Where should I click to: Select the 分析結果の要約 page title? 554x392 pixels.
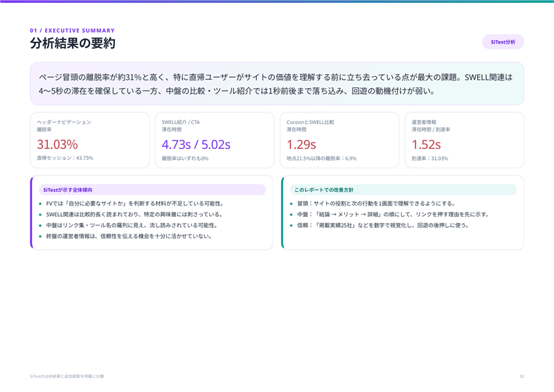click(73, 43)
